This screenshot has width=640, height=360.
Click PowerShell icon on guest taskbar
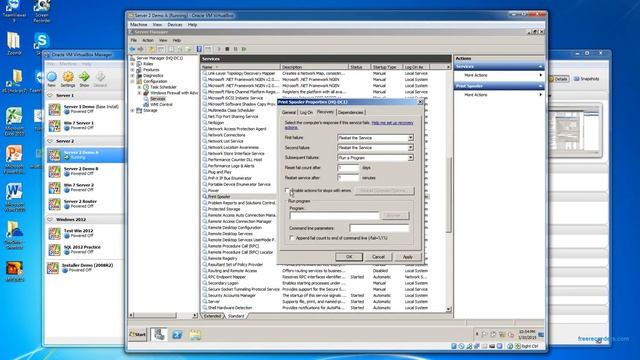[178, 335]
